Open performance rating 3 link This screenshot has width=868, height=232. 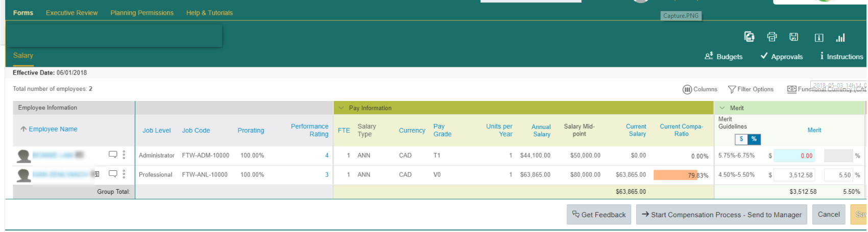(327, 175)
